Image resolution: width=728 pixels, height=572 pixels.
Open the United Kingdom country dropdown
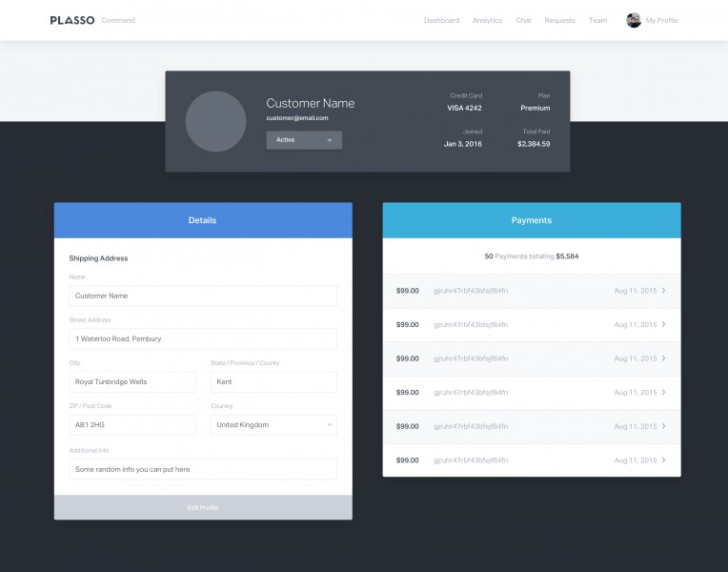tap(273, 424)
